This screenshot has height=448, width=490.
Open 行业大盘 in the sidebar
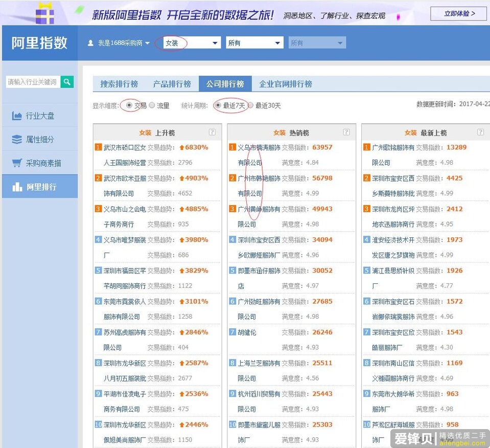[40, 116]
